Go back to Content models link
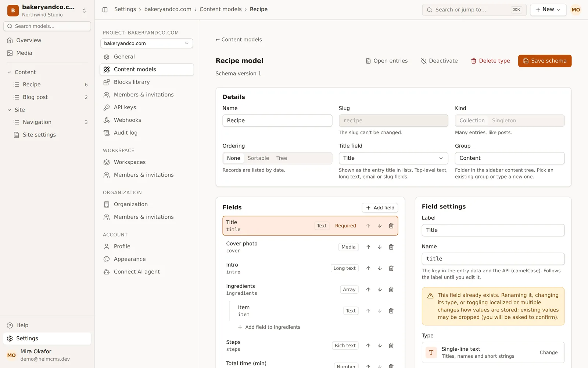 click(x=239, y=40)
